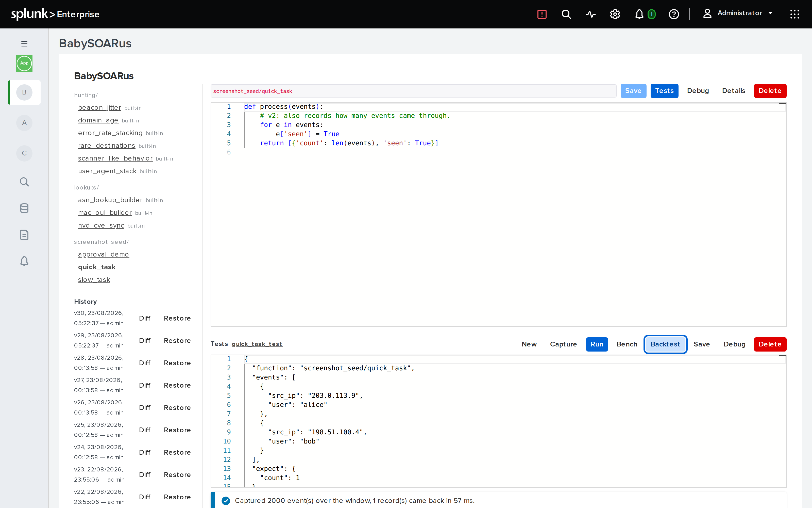This screenshot has width=812, height=508.
Task: Restore version v27
Action: pos(177,385)
